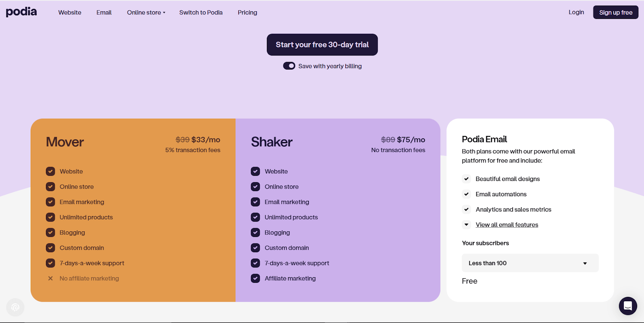
Task: Click the 5% transaction fees text
Action: [193, 150]
